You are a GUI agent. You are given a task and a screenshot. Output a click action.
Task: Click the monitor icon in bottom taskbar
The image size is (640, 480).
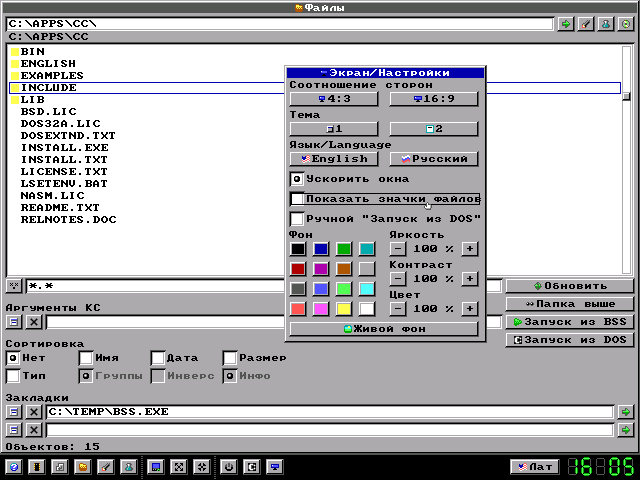(x=275, y=467)
